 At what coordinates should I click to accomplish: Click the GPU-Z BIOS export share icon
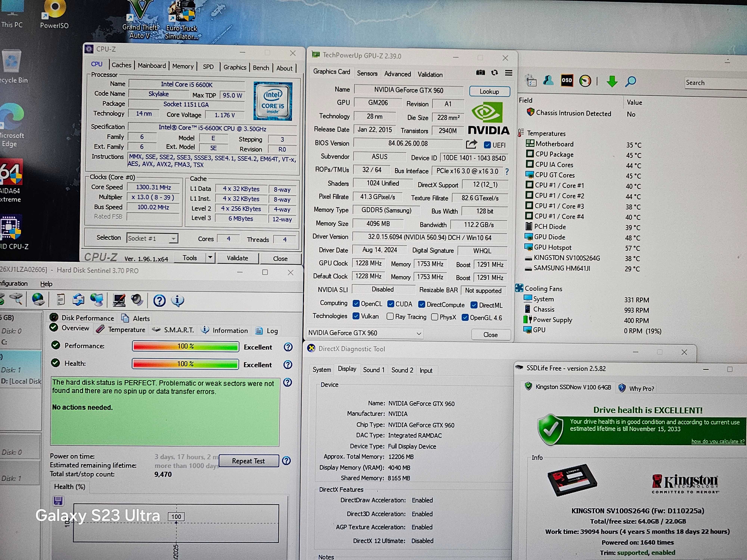pyautogui.click(x=471, y=144)
